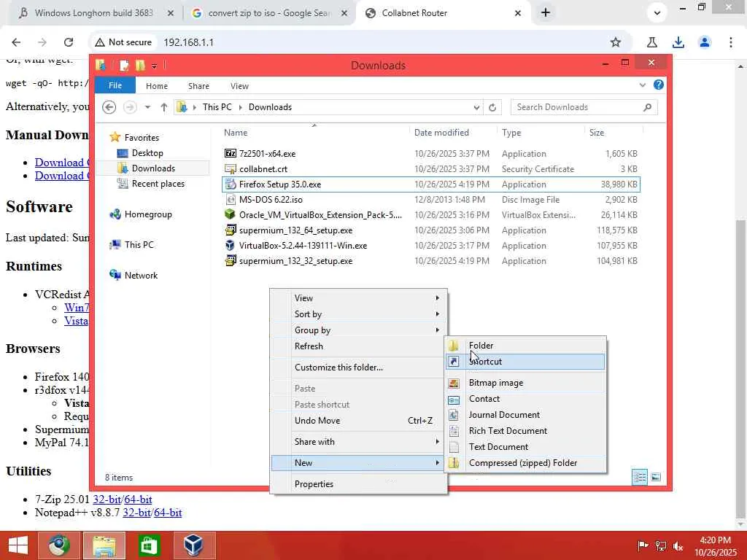Switch to details view layout
Screen dimensions: 747x560
pyautogui.click(x=640, y=477)
